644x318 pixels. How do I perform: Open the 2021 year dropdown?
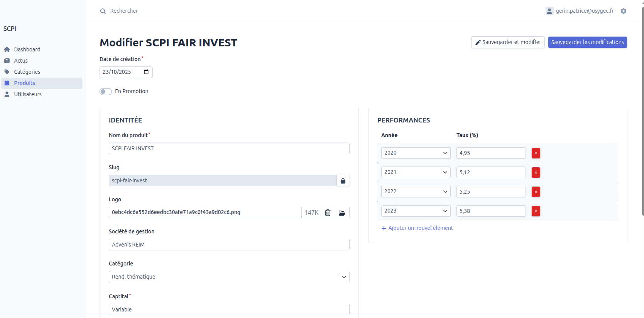pos(415,172)
